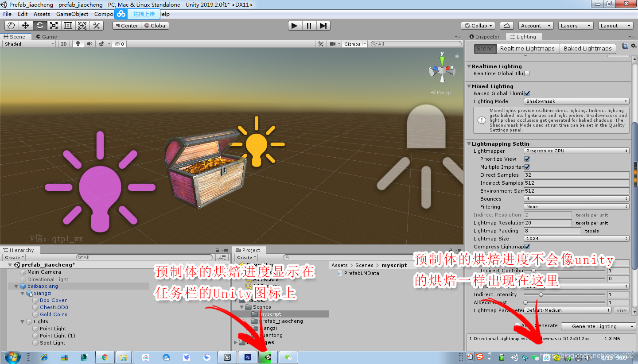Open WeChat from the taskbar

[288, 357]
